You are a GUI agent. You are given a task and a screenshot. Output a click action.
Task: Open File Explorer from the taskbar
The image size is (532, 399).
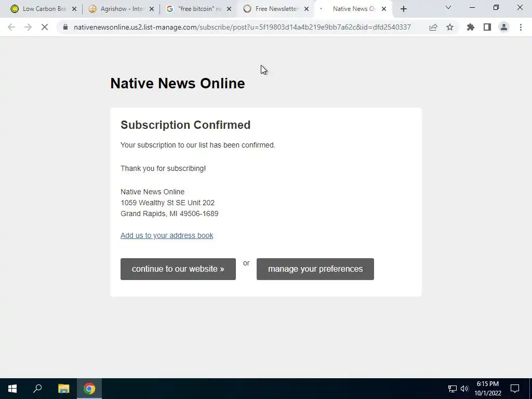pos(63,389)
